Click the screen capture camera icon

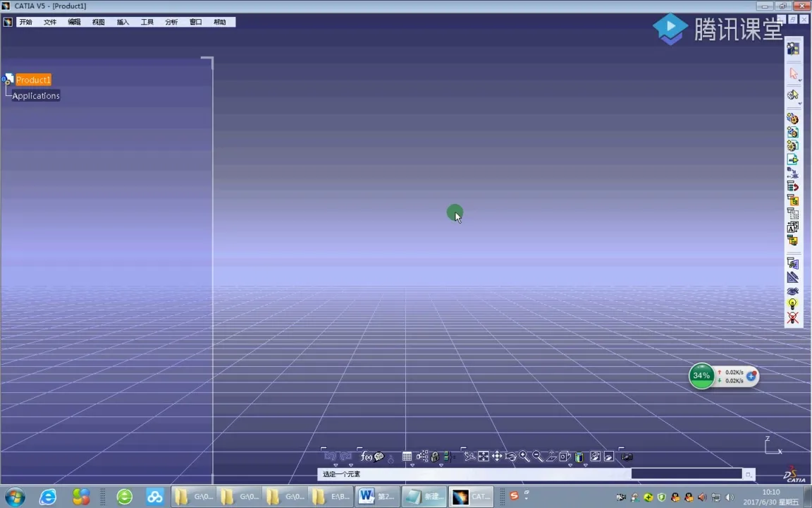pos(628,456)
